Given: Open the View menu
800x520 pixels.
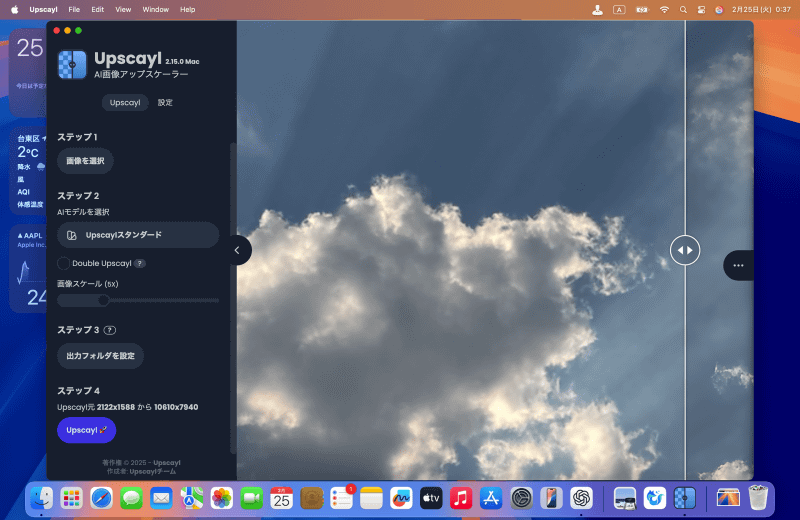Looking at the screenshot, I should tap(123, 9).
